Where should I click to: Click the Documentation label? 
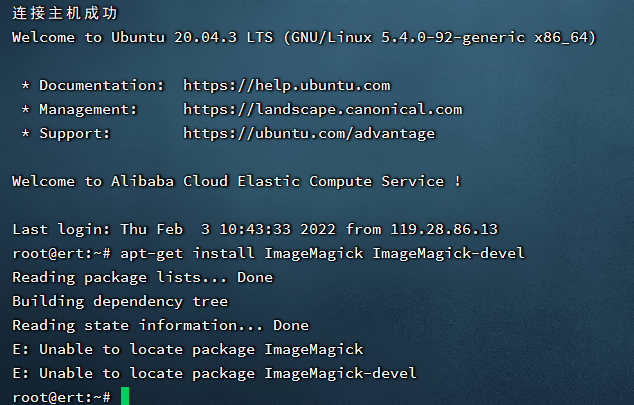[101, 86]
